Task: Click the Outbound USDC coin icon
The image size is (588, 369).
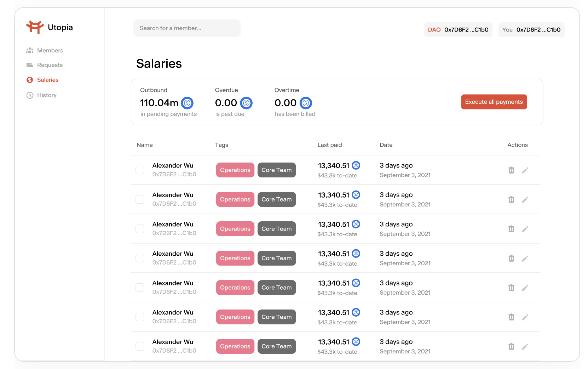Action: (187, 103)
